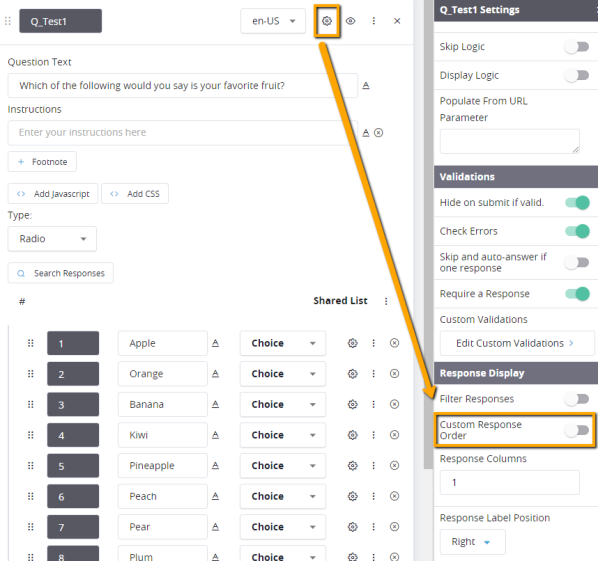Click Populate From URL Parameter textbox
This screenshot has width=598, height=561.
pyautogui.click(x=510, y=141)
